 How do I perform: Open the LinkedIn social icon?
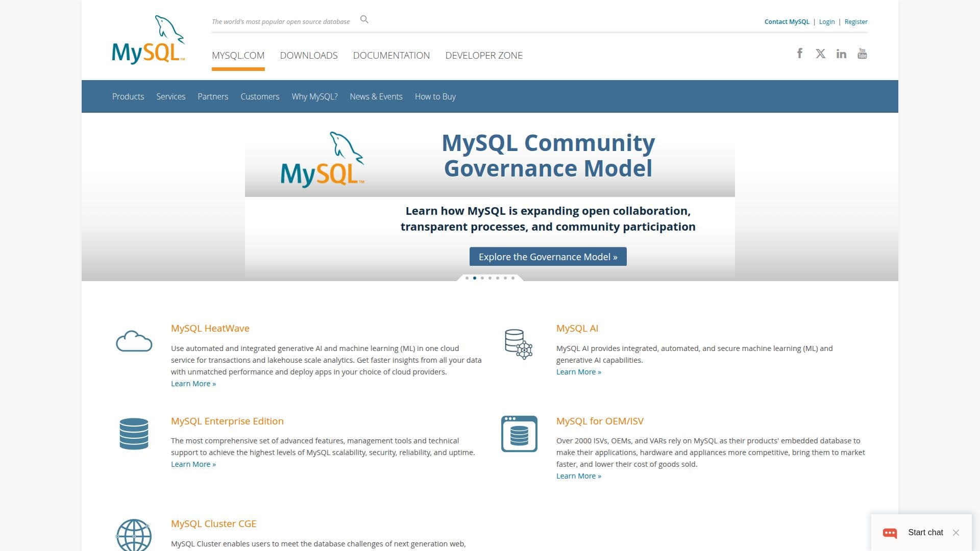(841, 54)
